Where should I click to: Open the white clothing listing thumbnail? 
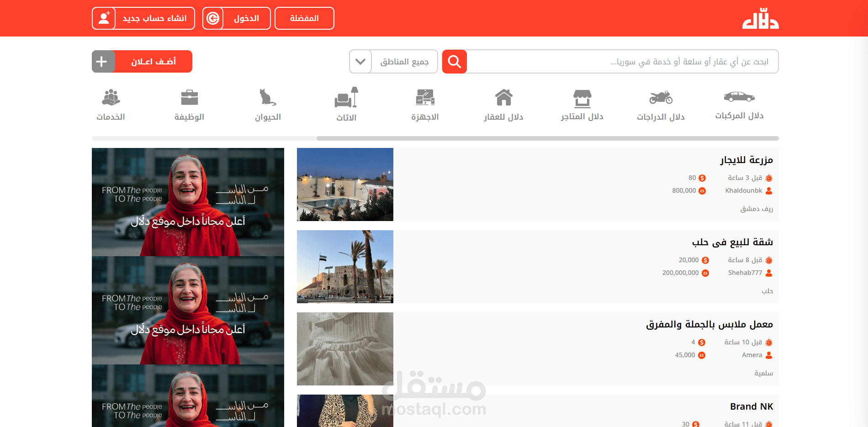[345, 349]
